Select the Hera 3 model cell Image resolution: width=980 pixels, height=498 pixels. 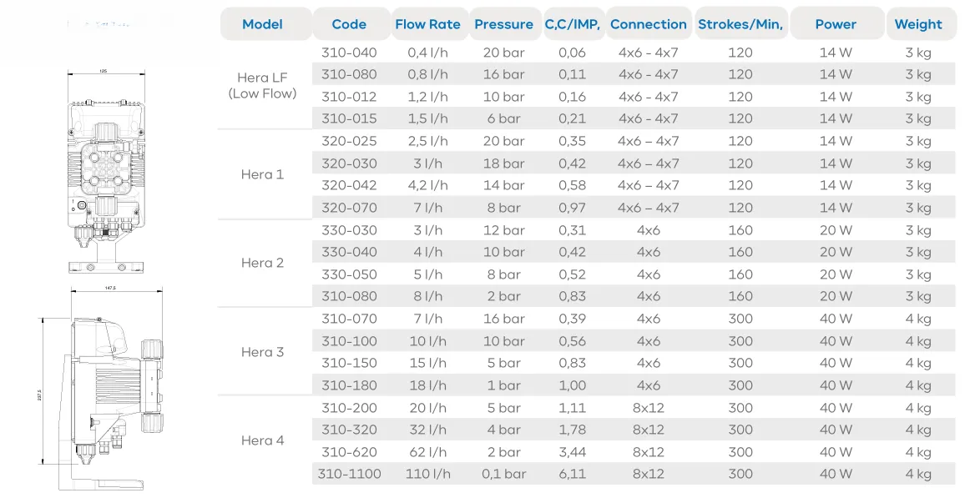pyautogui.click(x=263, y=352)
